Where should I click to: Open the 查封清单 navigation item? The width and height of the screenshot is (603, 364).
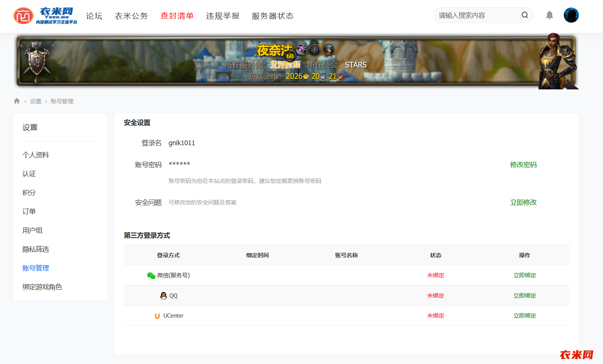click(177, 16)
